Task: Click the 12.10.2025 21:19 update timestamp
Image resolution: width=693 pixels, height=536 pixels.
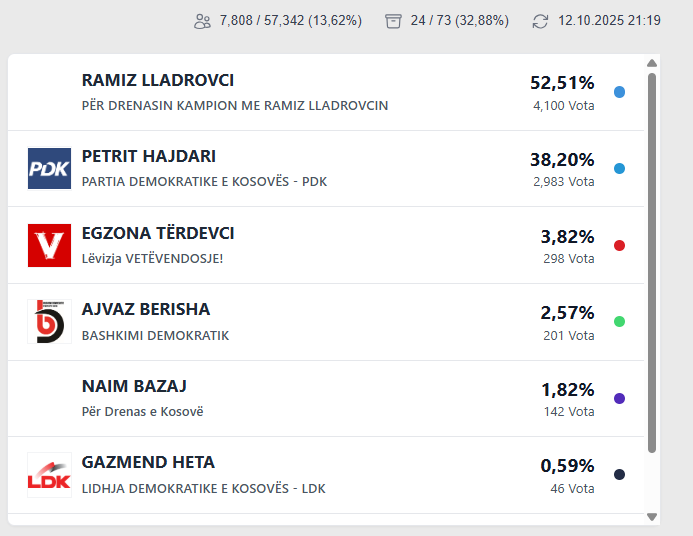Action: pos(609,21)
